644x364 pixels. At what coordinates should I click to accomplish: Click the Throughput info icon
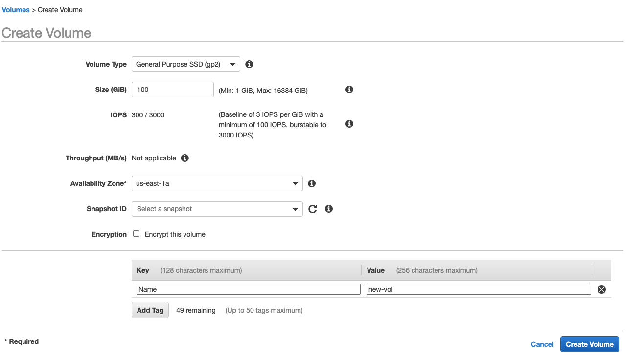(x=184, y=158)
